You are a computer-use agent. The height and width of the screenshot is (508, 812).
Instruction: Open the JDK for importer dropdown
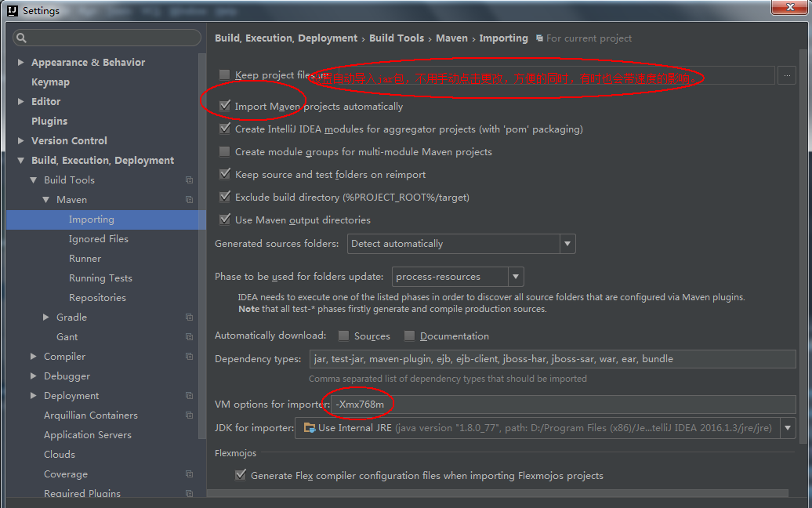tap(786, 428)
